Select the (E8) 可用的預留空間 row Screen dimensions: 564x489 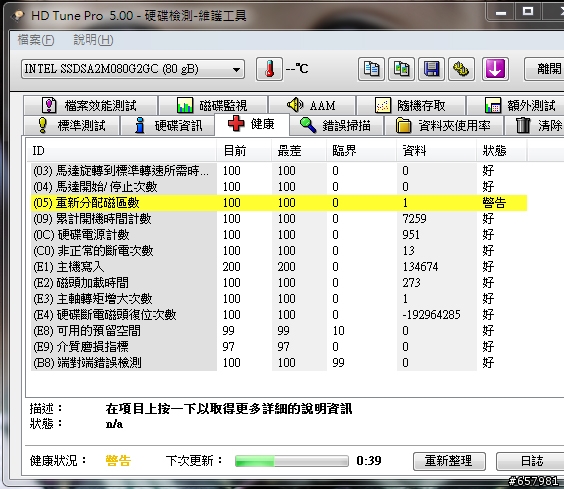tap(279, 330)
